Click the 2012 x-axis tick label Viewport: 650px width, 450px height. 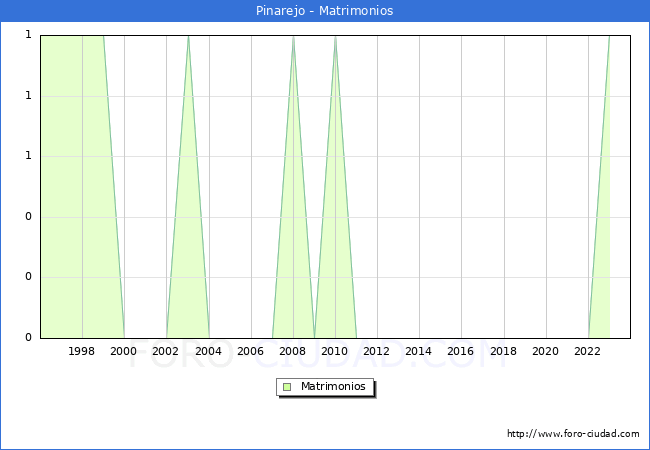[x=377, y=351]
